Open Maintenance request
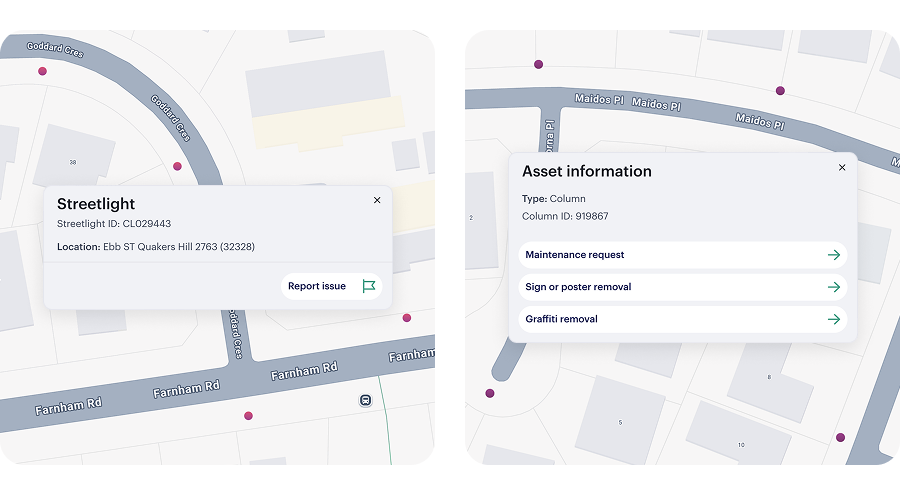900x495 pixels. 682,255
